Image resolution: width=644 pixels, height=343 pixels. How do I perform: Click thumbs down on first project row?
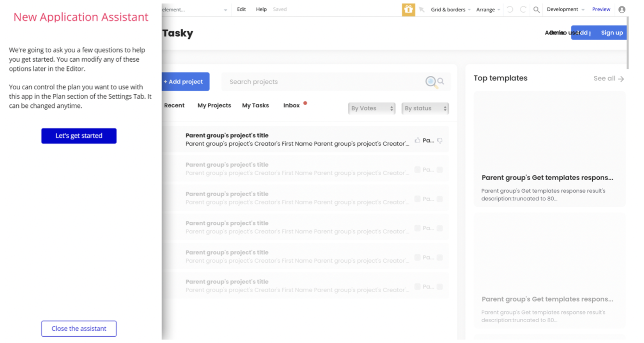[x=440, y=141]
